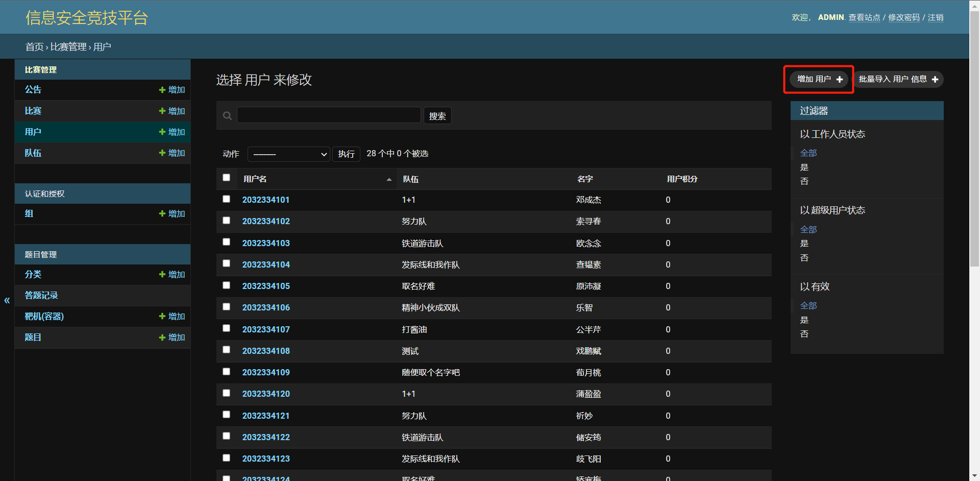This screenshot has height=481, width=980.
Task: Click 首页 in the breadcrumb
Action: tap(35, 47)
